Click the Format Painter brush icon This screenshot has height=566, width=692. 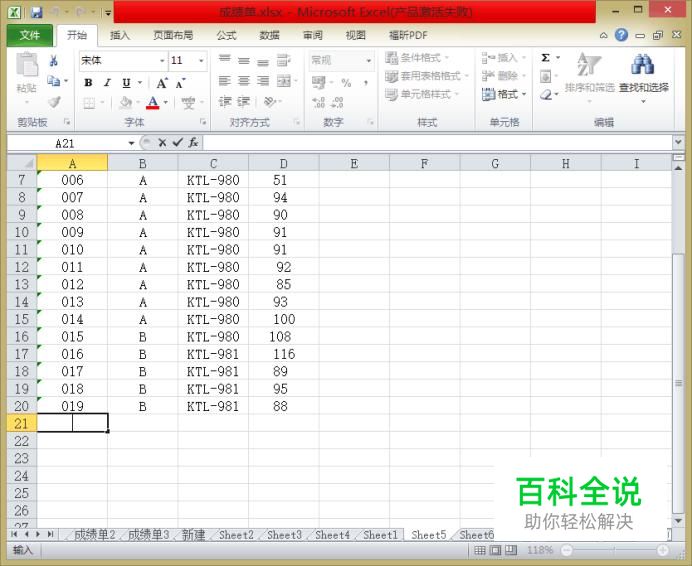tap(54, 102)
